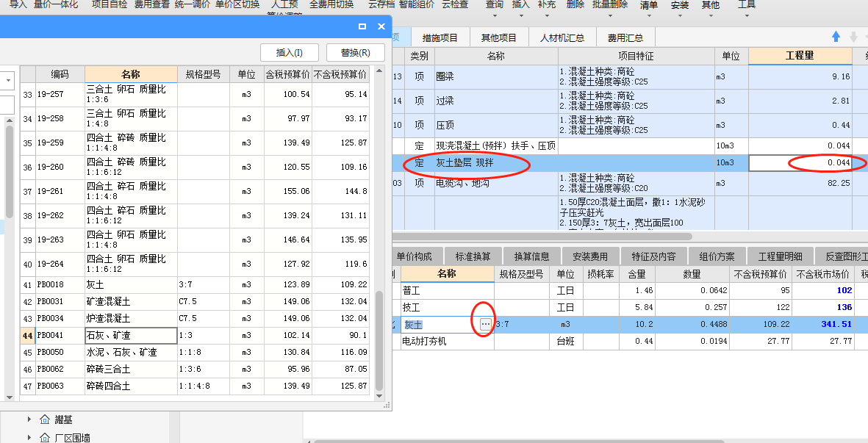Click 费用查看 in the toolbar
This screenshot has height=443, width=868.
click(x=151, y=5)
